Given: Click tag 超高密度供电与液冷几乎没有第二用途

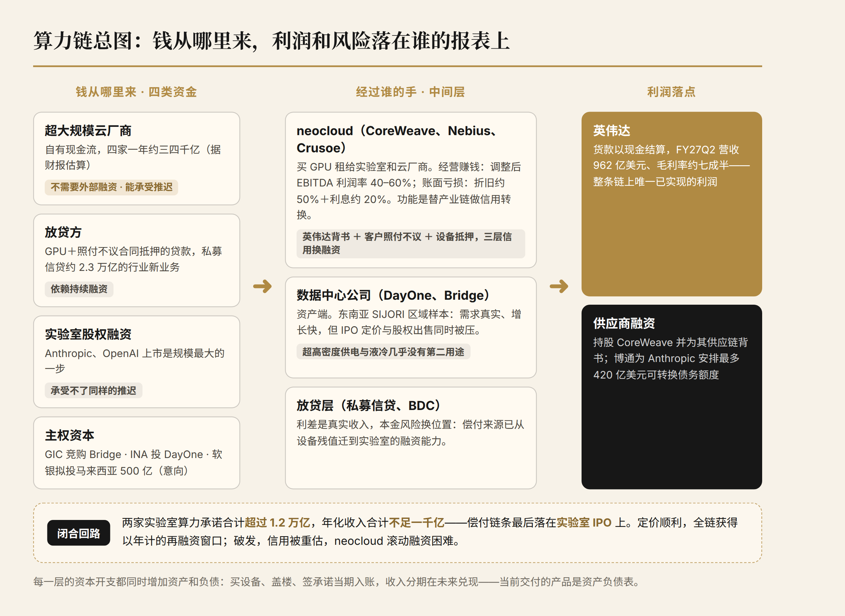Looking at the screenshot, I should coord(383,352).
